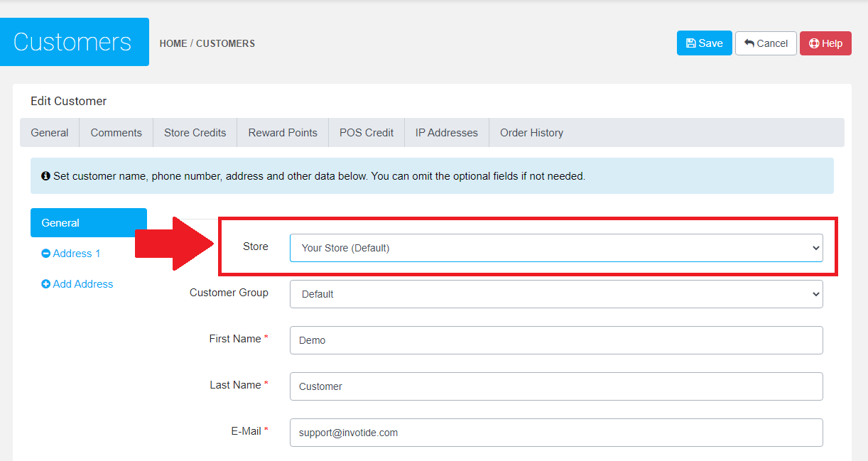Click the E-Mail input field
Image resolution: width=868 pixels, height=461 pixels.
click(556, 433)
